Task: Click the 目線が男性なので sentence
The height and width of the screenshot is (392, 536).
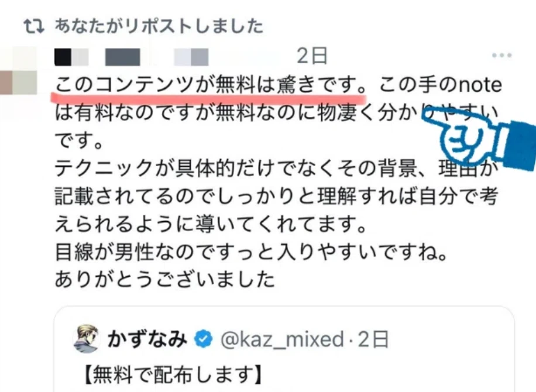Action: (x=251, y=252)
